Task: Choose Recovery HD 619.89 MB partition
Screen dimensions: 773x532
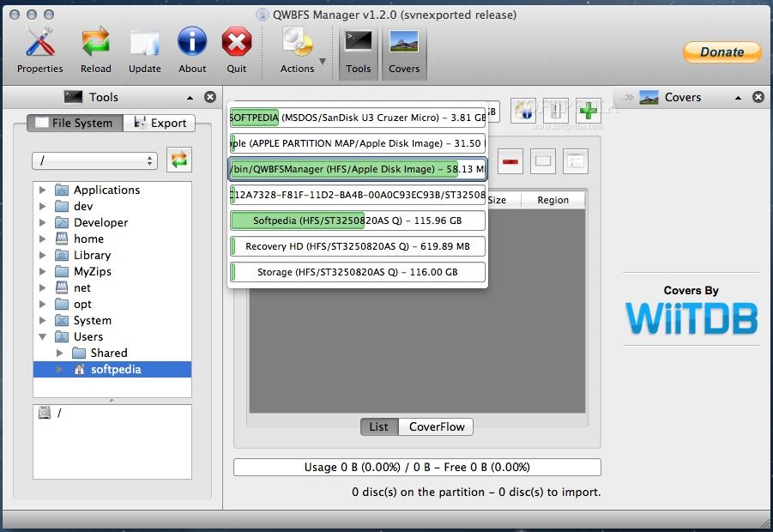Action: point(358,246)
